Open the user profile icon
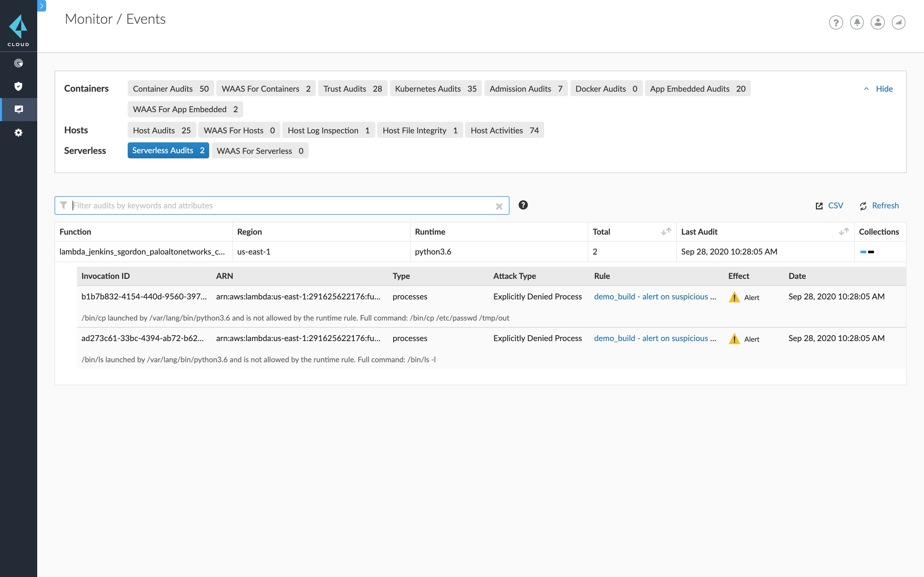The height and width of the screenshot is (577, 924). 877,22
